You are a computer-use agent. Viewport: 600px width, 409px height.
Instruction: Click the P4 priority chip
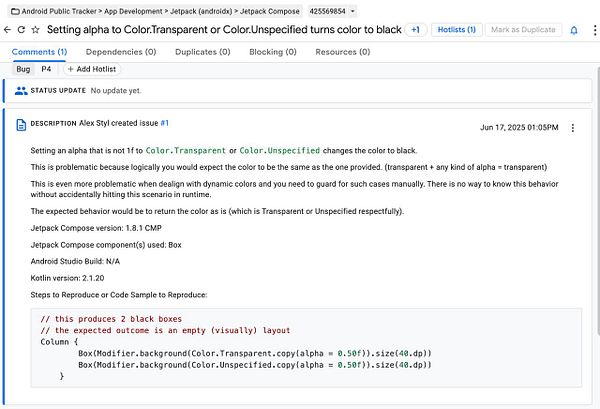(46, 69)
